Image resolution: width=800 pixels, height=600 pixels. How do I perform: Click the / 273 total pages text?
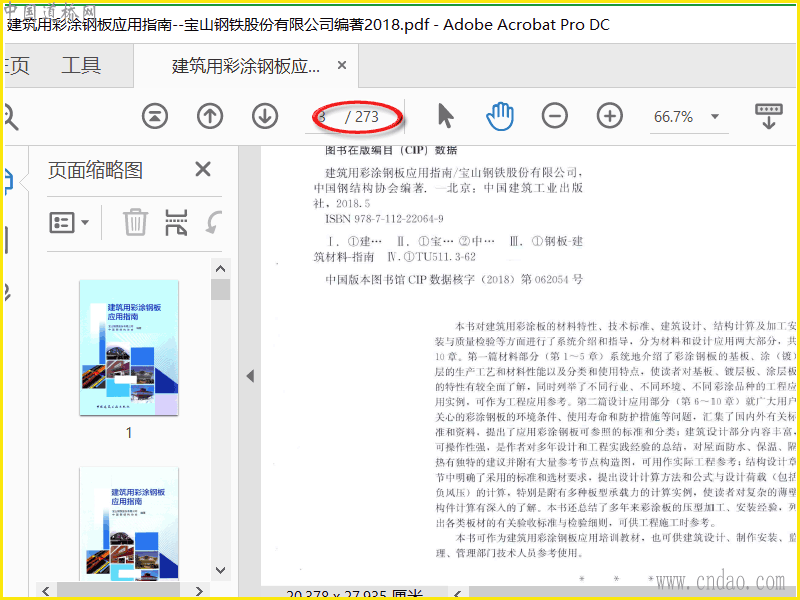[x=362, y=117]
